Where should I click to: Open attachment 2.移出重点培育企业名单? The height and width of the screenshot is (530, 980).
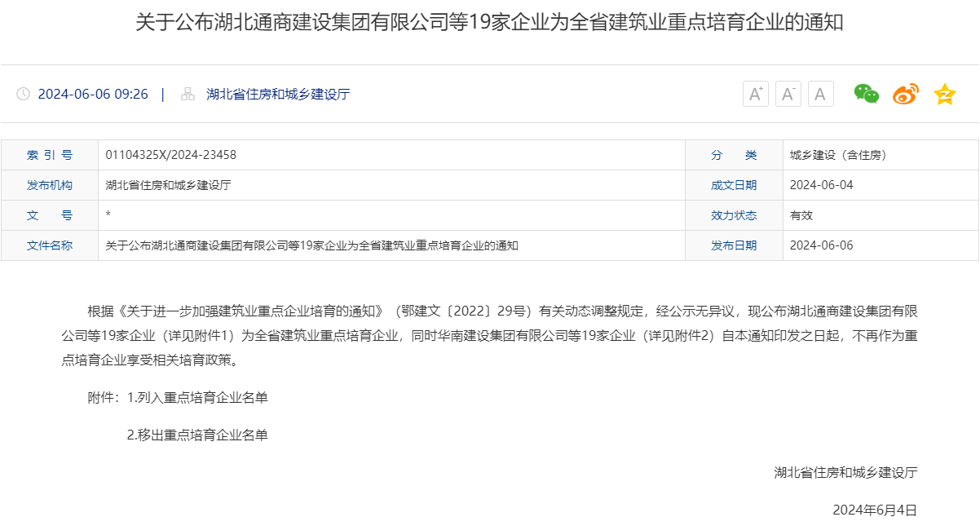coord(198,435)
